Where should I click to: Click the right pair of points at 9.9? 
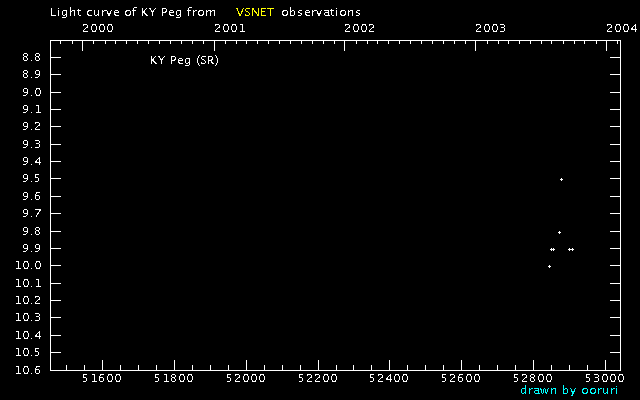pyautogui.click(x=571, y=249)
